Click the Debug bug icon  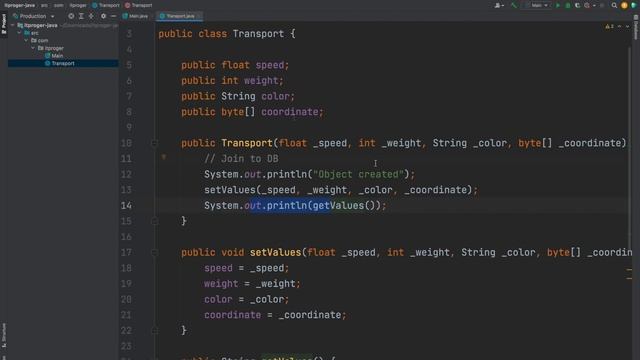tap(568, 5)
